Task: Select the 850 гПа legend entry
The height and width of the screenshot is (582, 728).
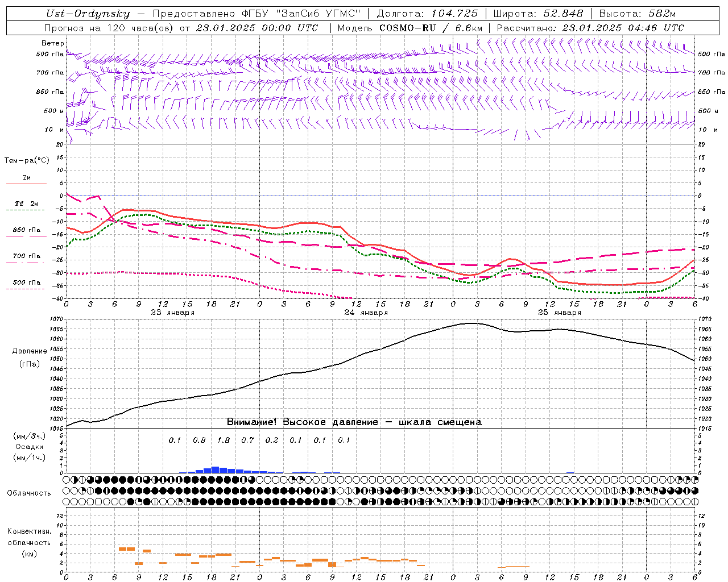Action: 26,230
